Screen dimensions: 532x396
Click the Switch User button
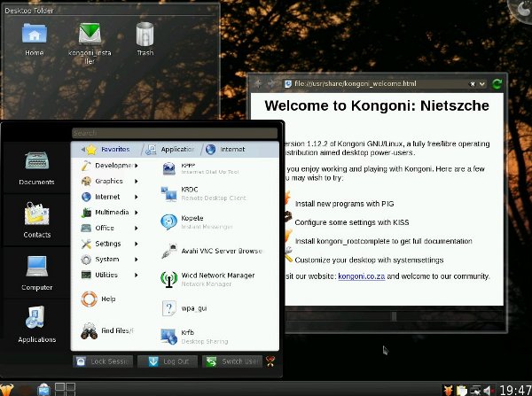tap(232, 361)
